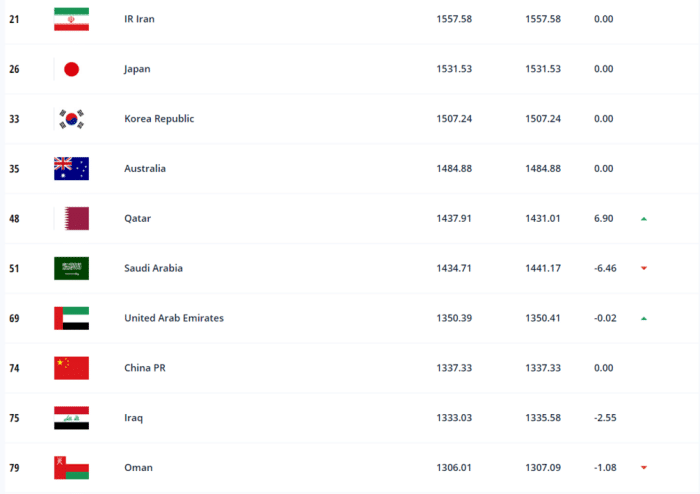Screen dimensions: 700x494
Task: Click the IR Iran flag icon
Action: (71, 19)
